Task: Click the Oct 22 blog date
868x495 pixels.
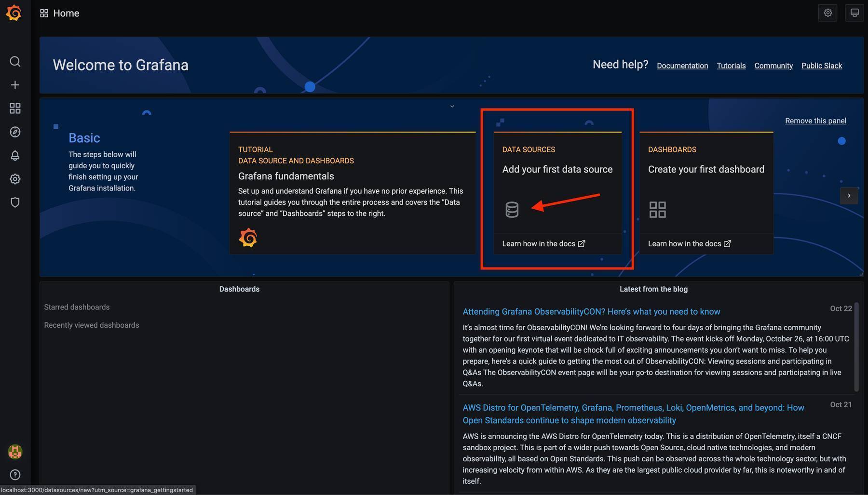Action: coord(841,308)
